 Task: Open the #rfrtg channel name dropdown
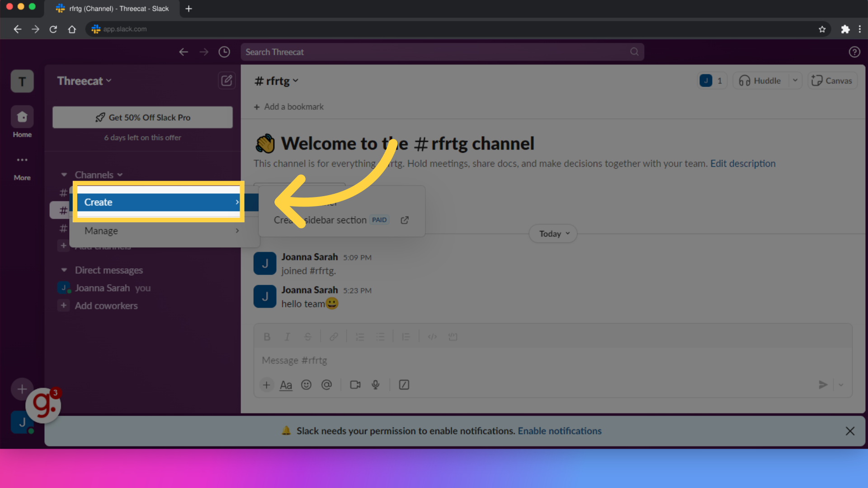point(276,81)
